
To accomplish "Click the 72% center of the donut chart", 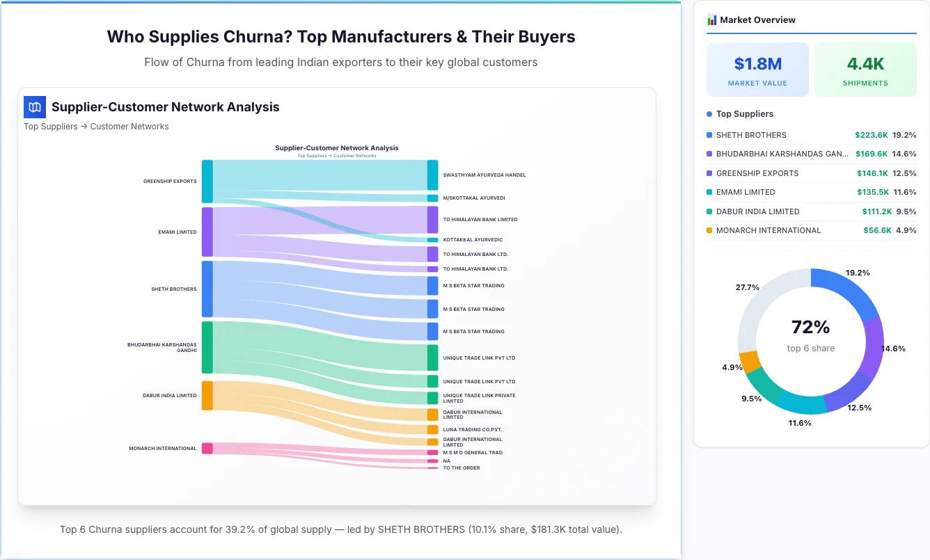I will pos(810,327).
